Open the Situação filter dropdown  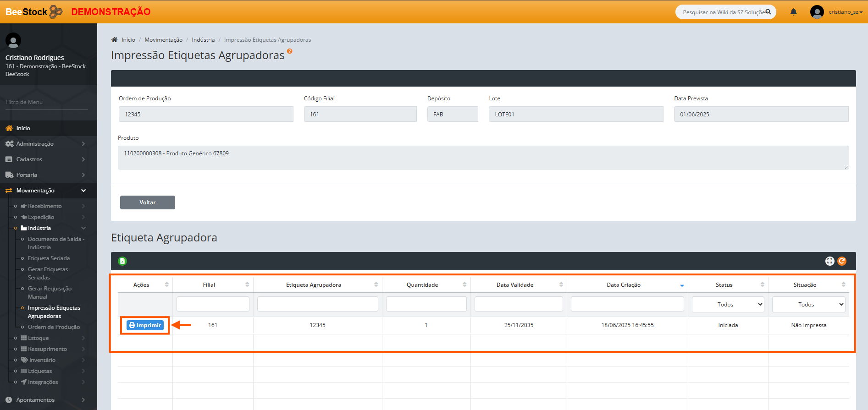point(808,305)
